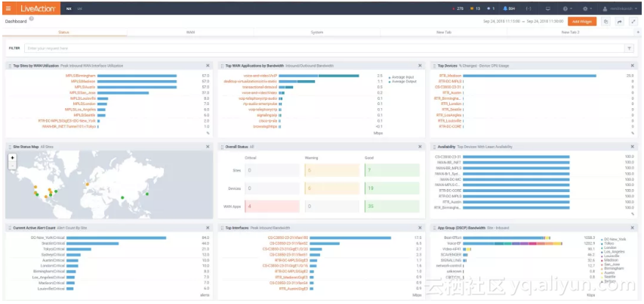Toggle the Average Input legend entry

click(x=402, y=77)
